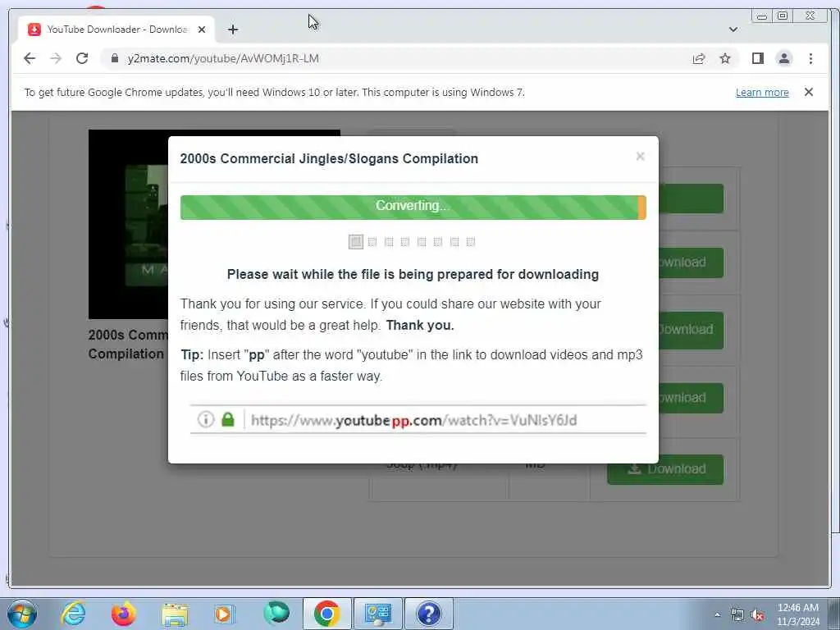Open the control panel taskbar item
Screen dimensions: 840x630
click(377, 614)
